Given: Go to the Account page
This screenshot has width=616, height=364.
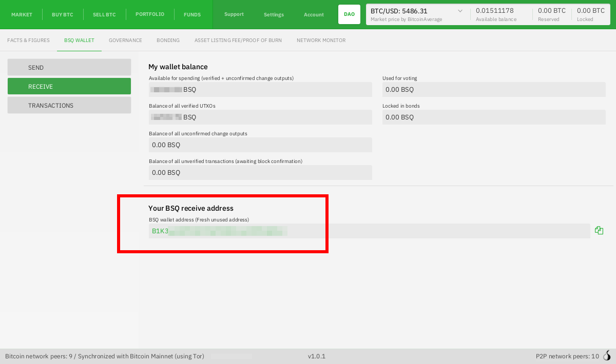Looking at the screenshot, I should coord(314,14).
